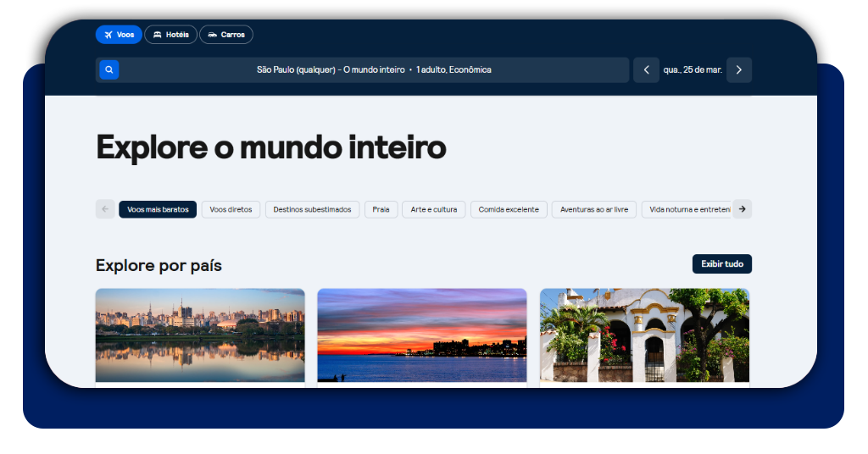Choose the Voos diretos filter chip
The height and width of the screenshot is (454, 868).
[x=231, y=209]
